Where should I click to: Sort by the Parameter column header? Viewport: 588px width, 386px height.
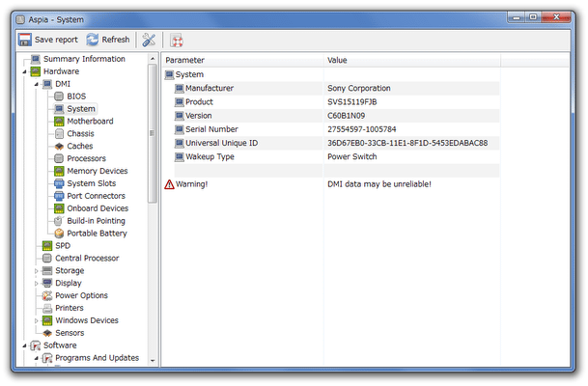[242, 60]
